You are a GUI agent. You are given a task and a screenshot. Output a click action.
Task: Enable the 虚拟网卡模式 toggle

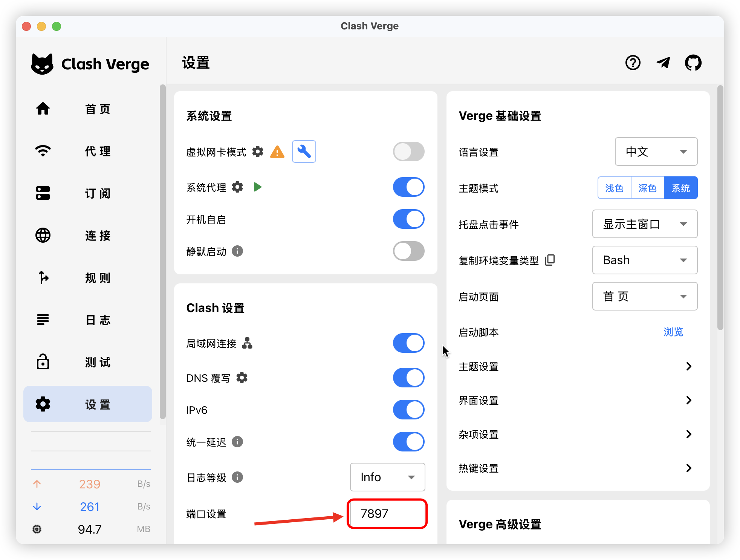408,151
